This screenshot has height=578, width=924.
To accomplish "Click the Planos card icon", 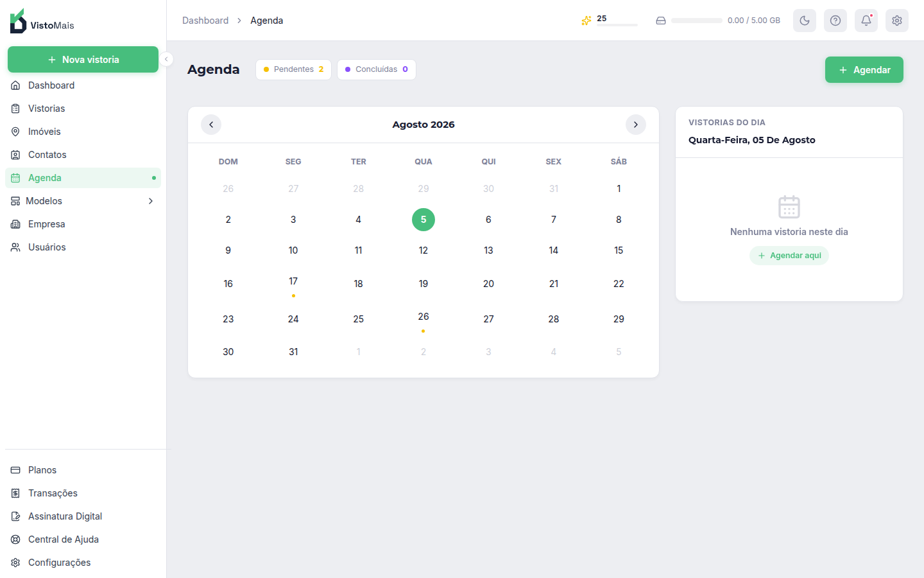I will pos(15,470).
